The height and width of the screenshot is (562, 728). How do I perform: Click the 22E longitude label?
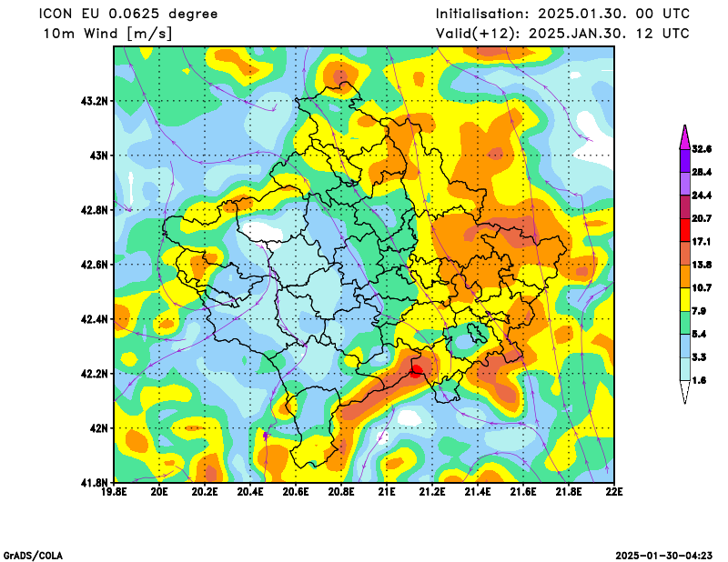[x=615, y=491]
